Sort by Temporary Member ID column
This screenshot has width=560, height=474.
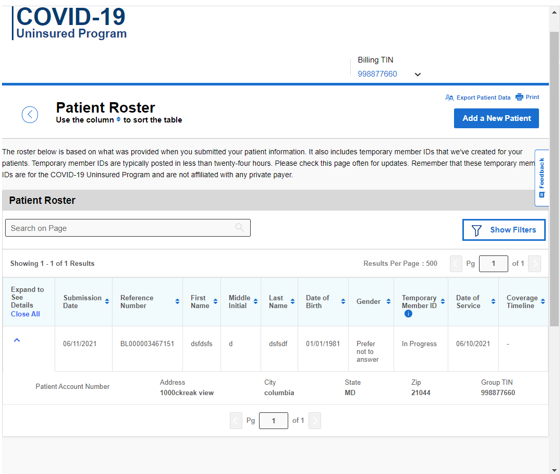pyautogui.click(x=442, y=301)
